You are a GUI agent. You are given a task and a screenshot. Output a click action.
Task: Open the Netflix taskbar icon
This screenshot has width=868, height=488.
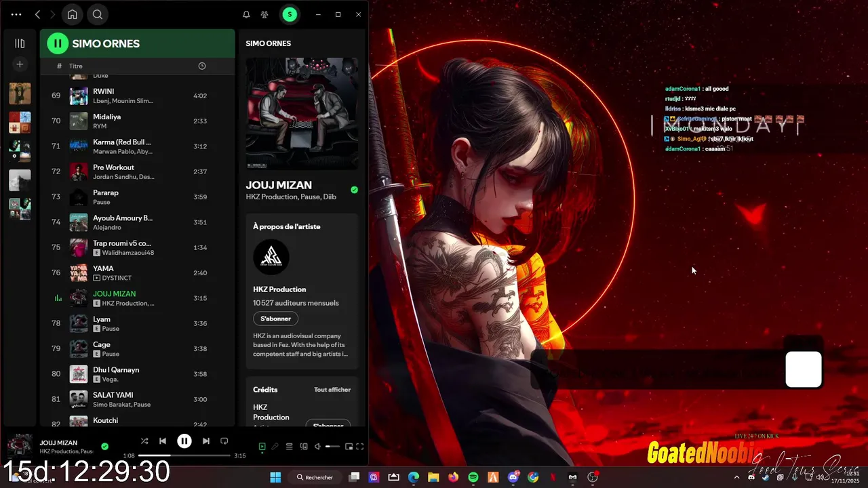pos(553,477)
